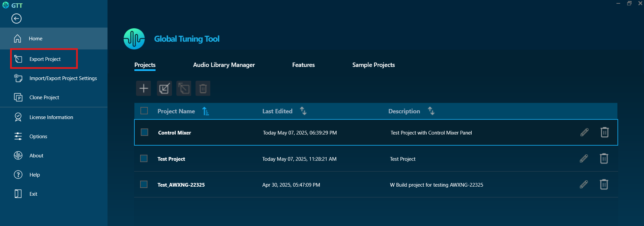
Task: Open License Information from sidebar
Action: [51, 117]
